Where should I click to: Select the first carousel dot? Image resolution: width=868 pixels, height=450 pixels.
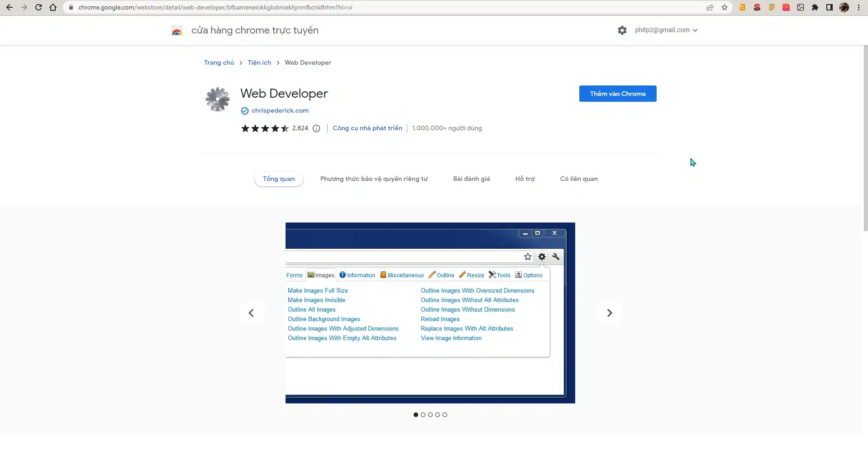coord(416,415)
